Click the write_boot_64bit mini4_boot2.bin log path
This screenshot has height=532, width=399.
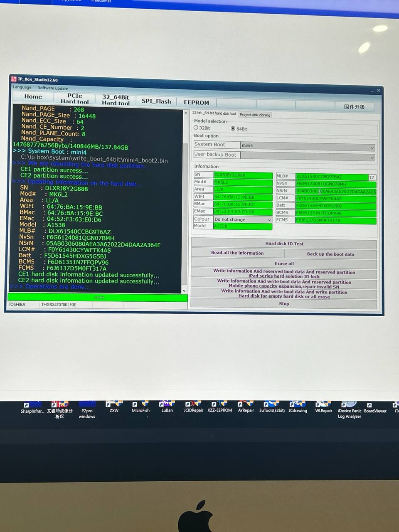pyautogui.click(x=94, y=160)
